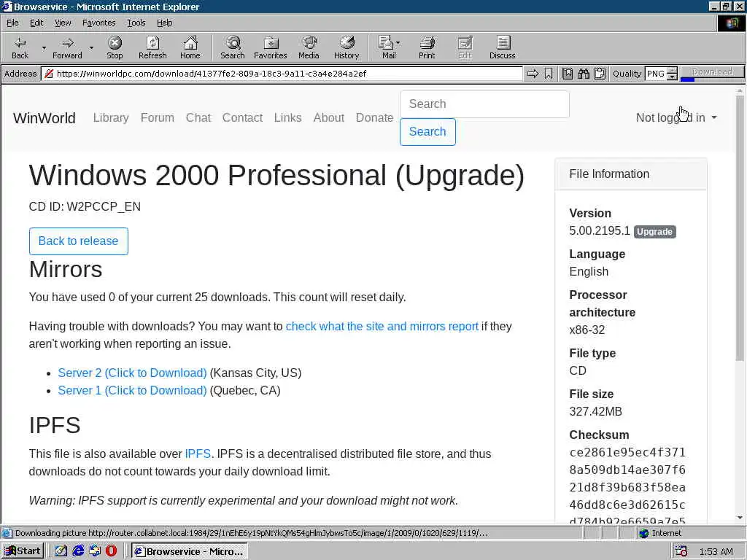Image resolution: width=747 pixels, height=560 pixels.
Task: Step Quality format down
Action: [x=672, y=77]
